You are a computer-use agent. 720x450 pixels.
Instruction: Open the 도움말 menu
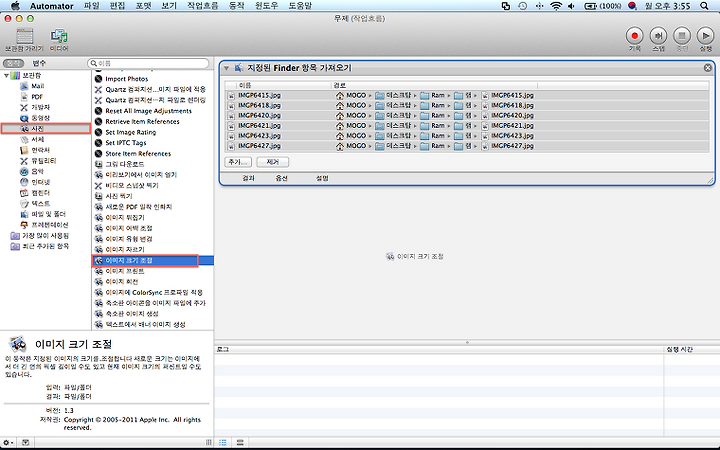(x=300, y=6)
